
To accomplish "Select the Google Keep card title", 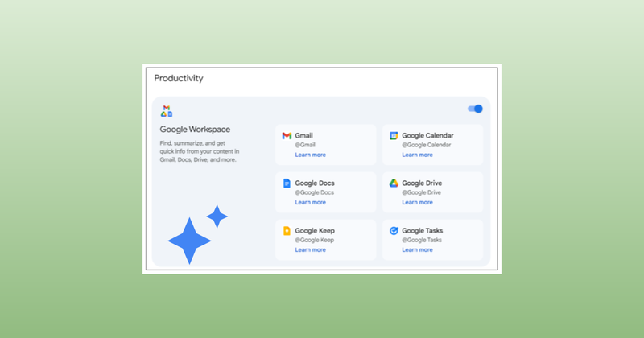I will click(315, 231).
